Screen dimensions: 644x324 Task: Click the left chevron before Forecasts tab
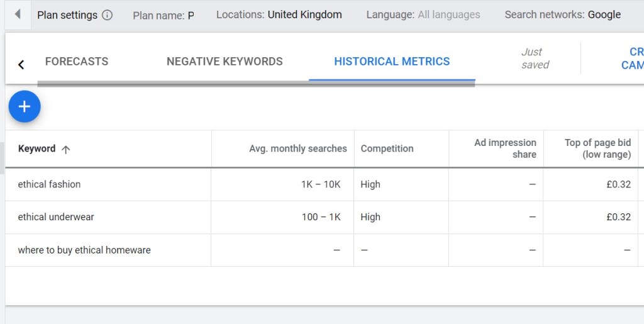(x=21, y=64)
